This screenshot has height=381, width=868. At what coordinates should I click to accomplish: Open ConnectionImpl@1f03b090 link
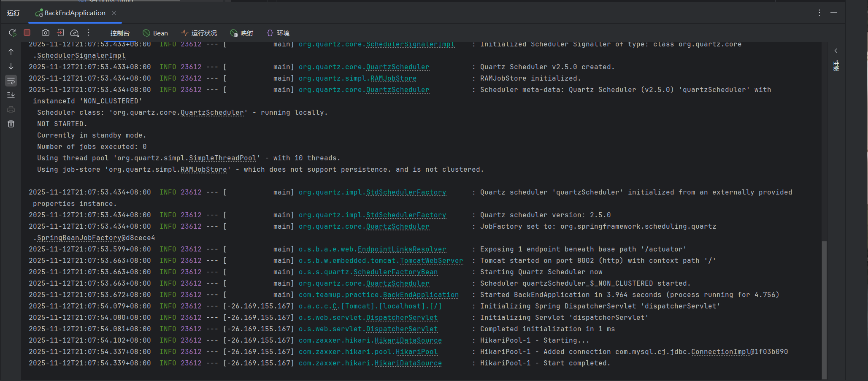point(739,352)
